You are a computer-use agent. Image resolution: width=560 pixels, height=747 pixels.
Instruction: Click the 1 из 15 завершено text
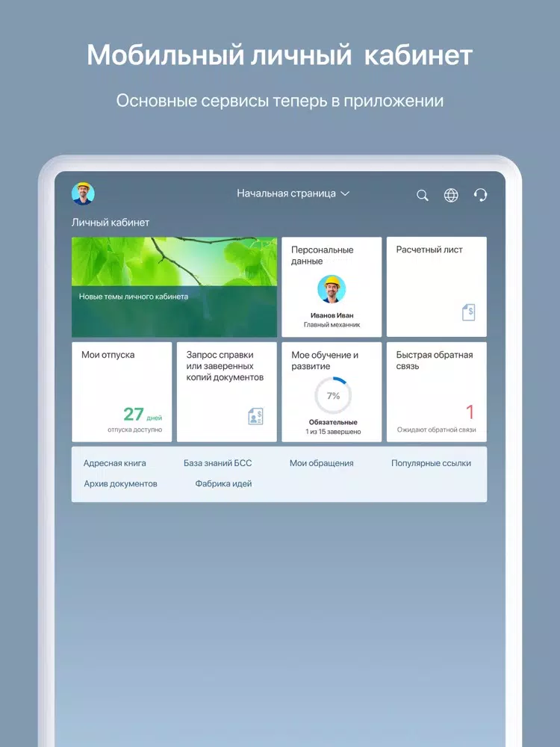pos(333,432)
